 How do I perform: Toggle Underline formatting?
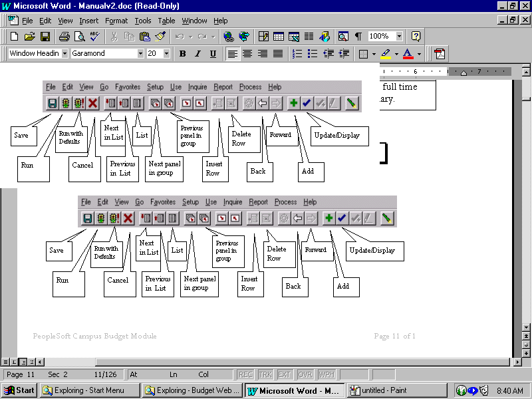pos(213,54)
